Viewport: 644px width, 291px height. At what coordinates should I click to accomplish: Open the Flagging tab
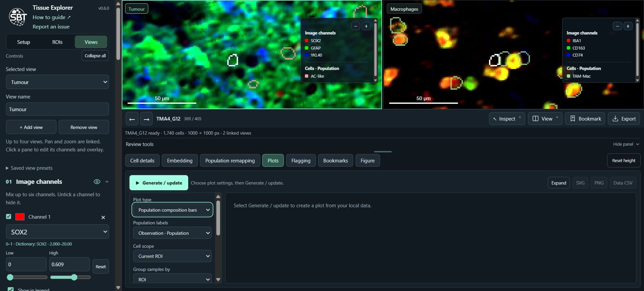coord(301,160)
